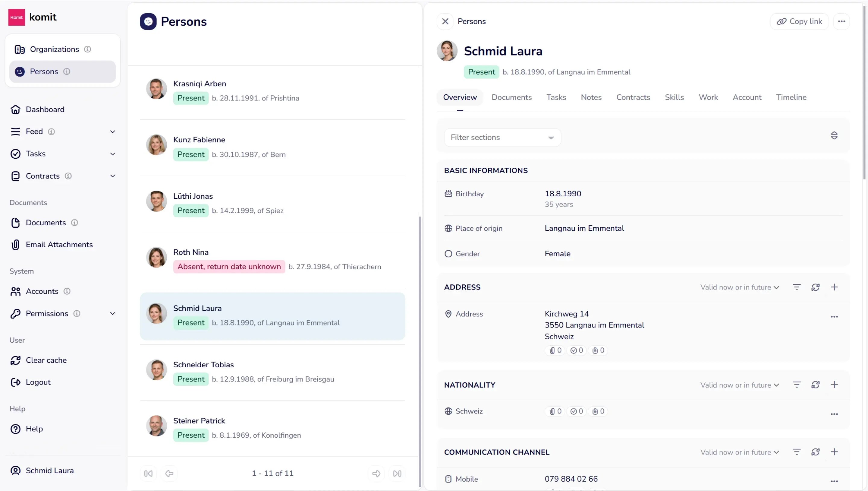Open the more options menu beside Copy link
This screenshot has width=868, height=491.
click(x=841, y=21)
